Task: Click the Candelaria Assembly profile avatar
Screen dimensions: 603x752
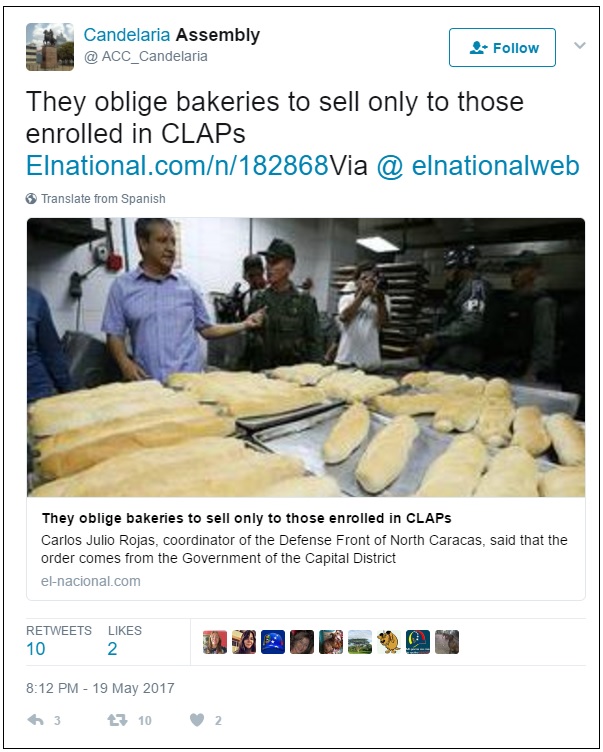Action: pyautogui.click(x=50, y=47)
